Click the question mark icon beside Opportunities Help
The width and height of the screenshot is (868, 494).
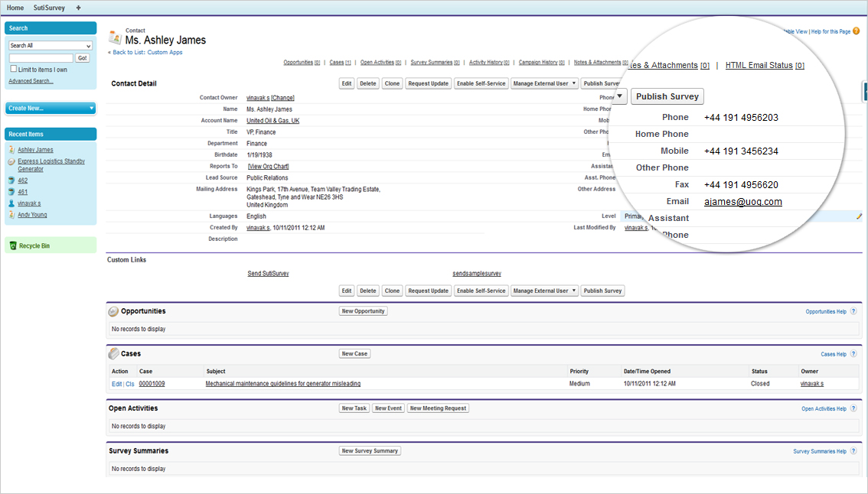853,311
